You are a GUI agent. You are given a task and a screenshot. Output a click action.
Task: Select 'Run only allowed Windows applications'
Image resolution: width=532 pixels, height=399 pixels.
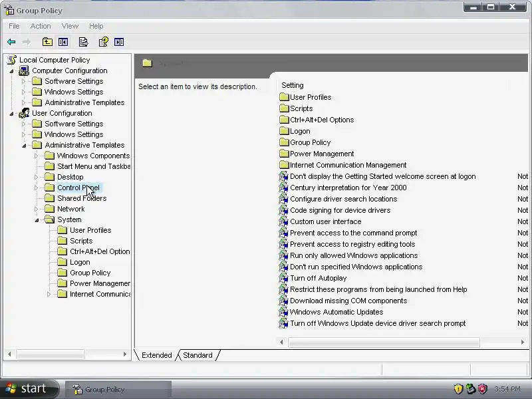point(354,255)
